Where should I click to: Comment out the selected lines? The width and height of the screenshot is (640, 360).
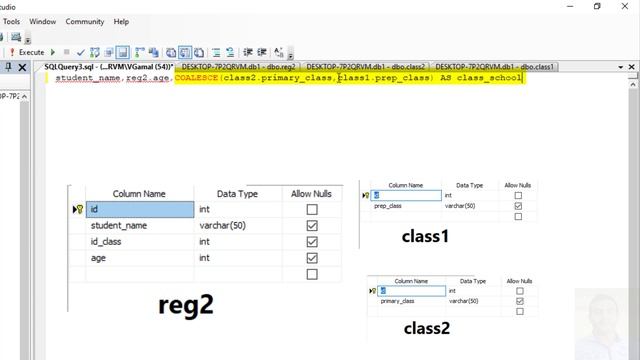pos(216,53)
